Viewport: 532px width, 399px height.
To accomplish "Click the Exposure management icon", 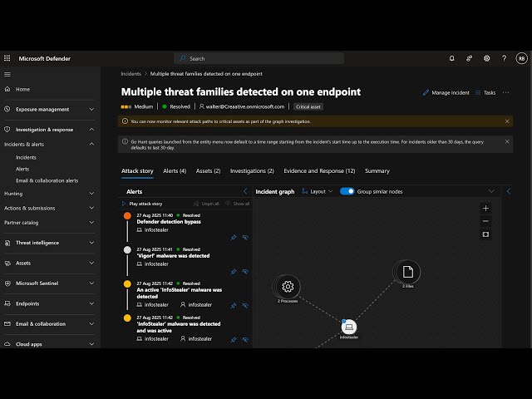I will 7,109.
